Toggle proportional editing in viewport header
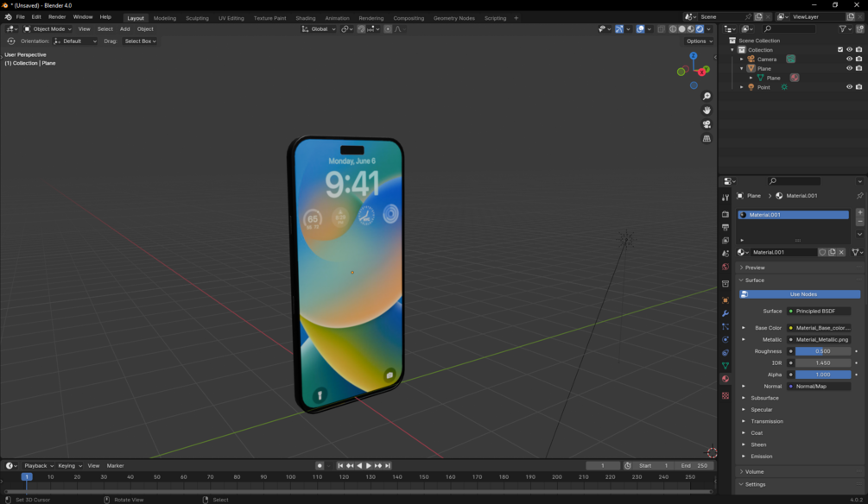868x504 pixels. click(388, 28)
